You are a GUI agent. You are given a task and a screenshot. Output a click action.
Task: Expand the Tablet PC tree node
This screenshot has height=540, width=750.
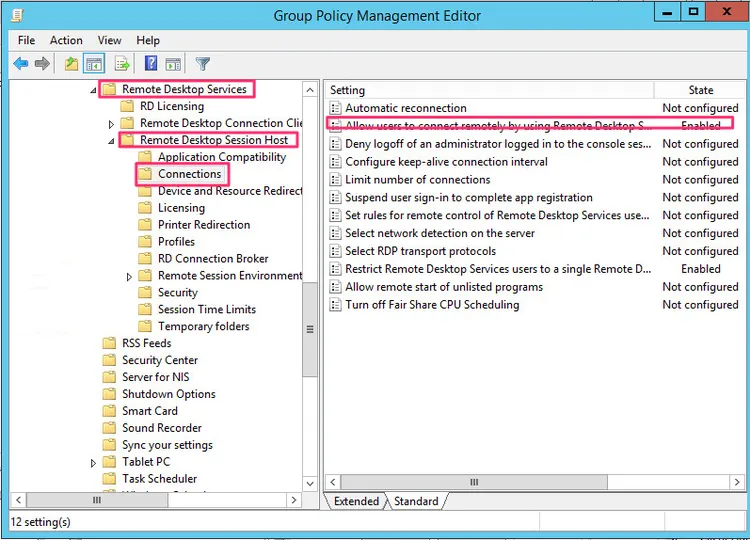[x=94, y=462]
